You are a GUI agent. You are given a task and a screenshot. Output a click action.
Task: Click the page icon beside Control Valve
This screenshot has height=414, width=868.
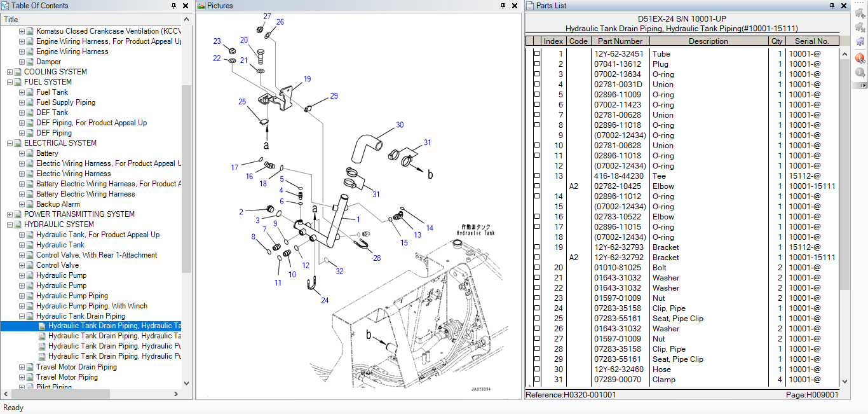click(x=30, y=265)
